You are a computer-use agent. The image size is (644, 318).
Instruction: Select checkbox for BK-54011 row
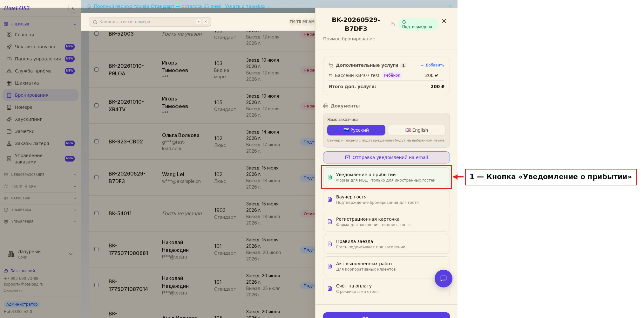pyautogui.click(x=96, y=213)
